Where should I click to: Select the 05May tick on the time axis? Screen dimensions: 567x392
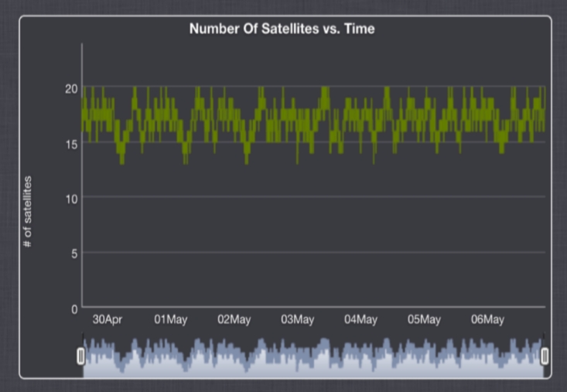pyautogui.click(x=424, y=320)
